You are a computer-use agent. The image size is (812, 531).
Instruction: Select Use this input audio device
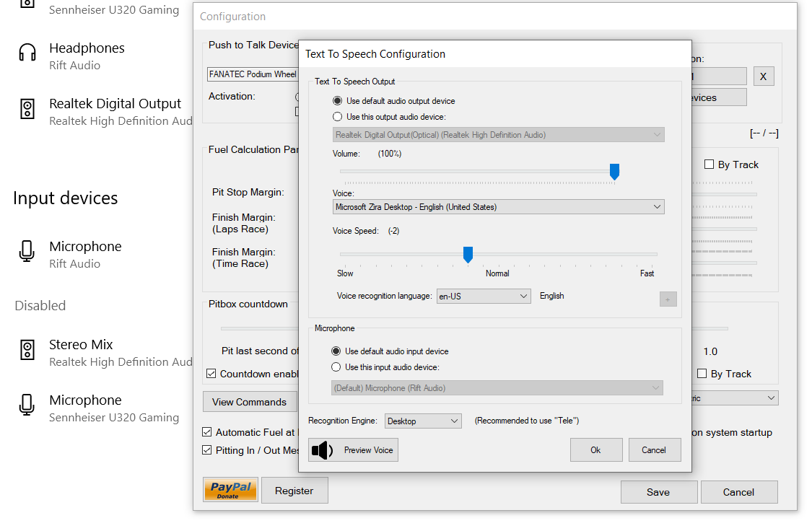coord(336,367)
